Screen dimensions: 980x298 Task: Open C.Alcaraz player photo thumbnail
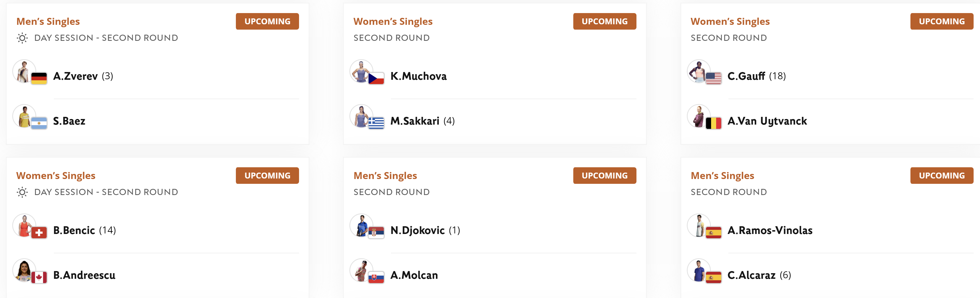coord(699,270)
